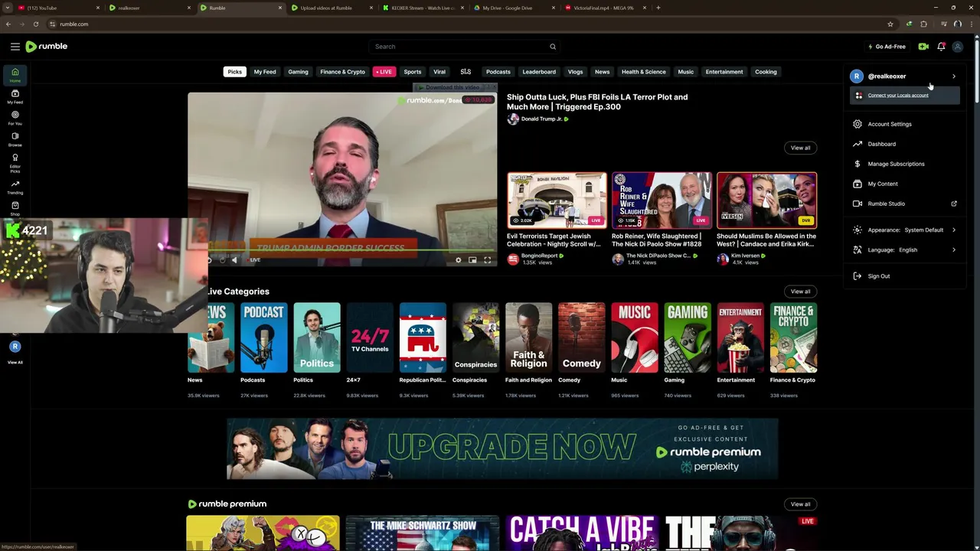Enter fullscreen on the video player
The image size is (980, 551).
(487, 260)
